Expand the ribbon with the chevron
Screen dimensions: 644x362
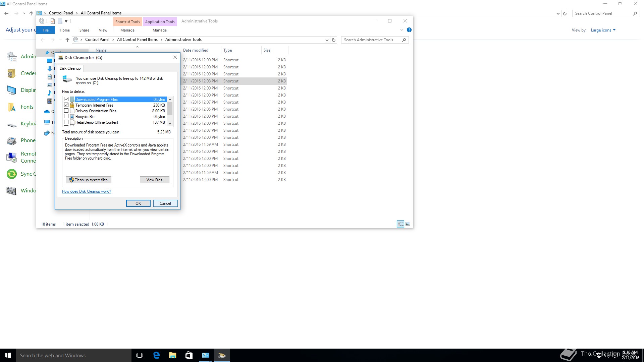(x=401, y=30)
